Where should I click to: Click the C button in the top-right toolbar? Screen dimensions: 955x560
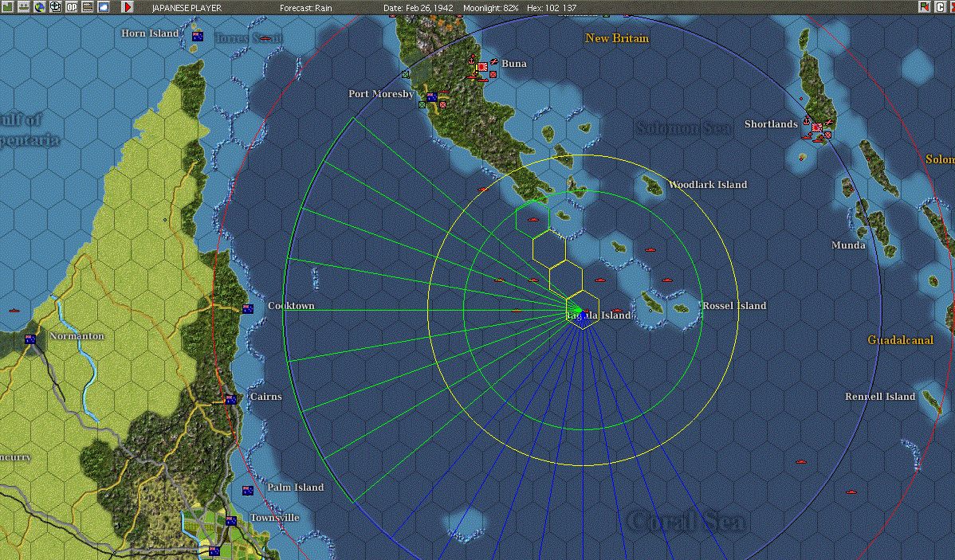point(941,6)
